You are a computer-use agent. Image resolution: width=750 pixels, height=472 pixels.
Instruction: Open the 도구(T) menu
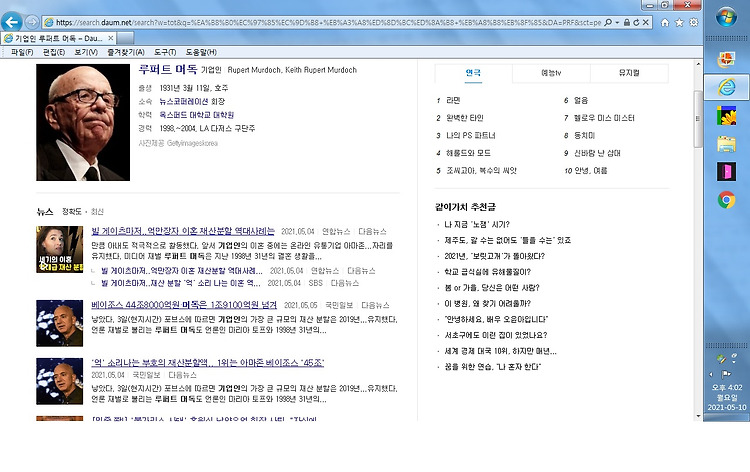pos(165,52)
